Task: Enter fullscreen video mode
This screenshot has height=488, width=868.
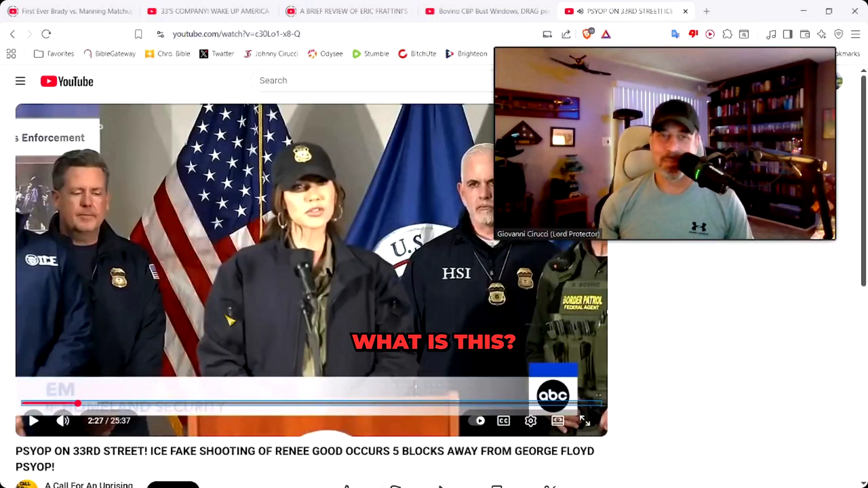Action: click(x=585, y=421)
